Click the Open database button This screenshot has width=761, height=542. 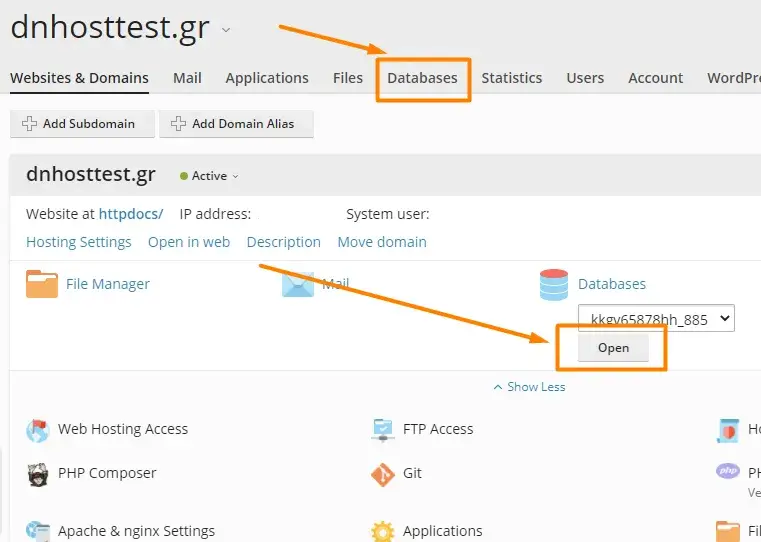[x=613, y=348]
